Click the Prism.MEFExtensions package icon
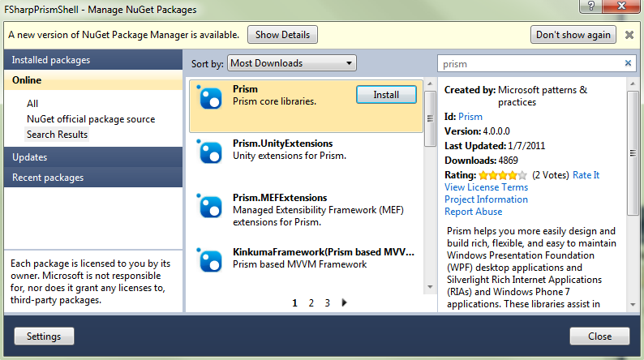 (209, 206)
